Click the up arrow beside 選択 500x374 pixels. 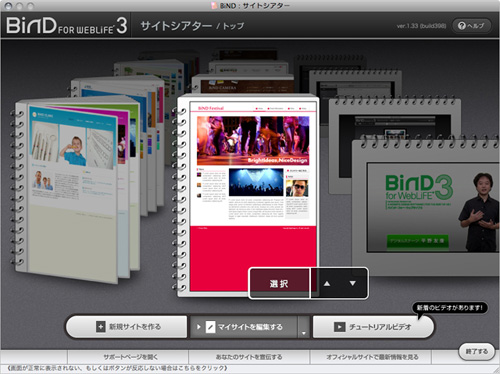click(327, 284)
